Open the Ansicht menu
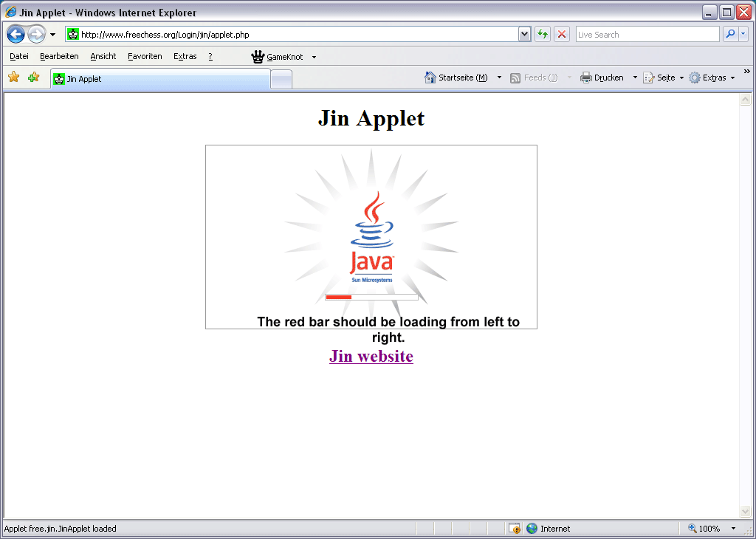Viewport: 756px width, 539px height. (103, 56)
